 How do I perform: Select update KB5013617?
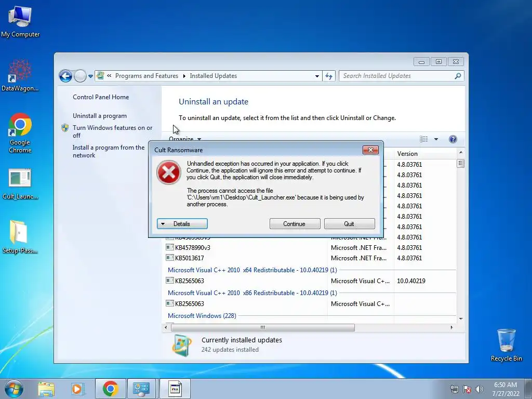(189, 258)
